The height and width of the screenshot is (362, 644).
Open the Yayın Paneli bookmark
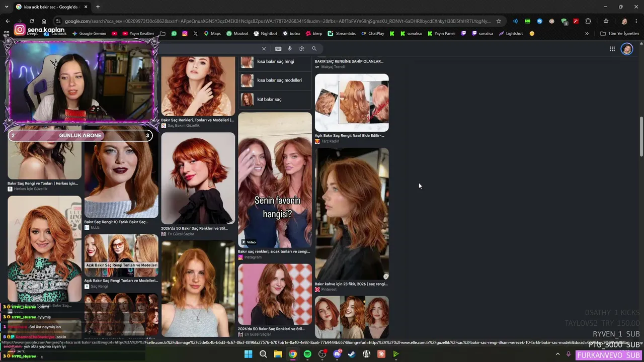[441, 34]
